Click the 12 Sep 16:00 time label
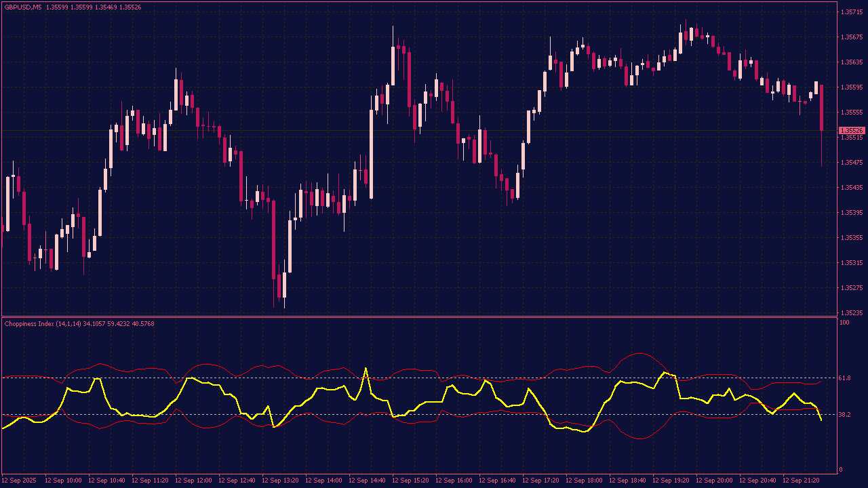Image resolution: width=868 pixels, height=488 pixels. (x=454, y=481)
